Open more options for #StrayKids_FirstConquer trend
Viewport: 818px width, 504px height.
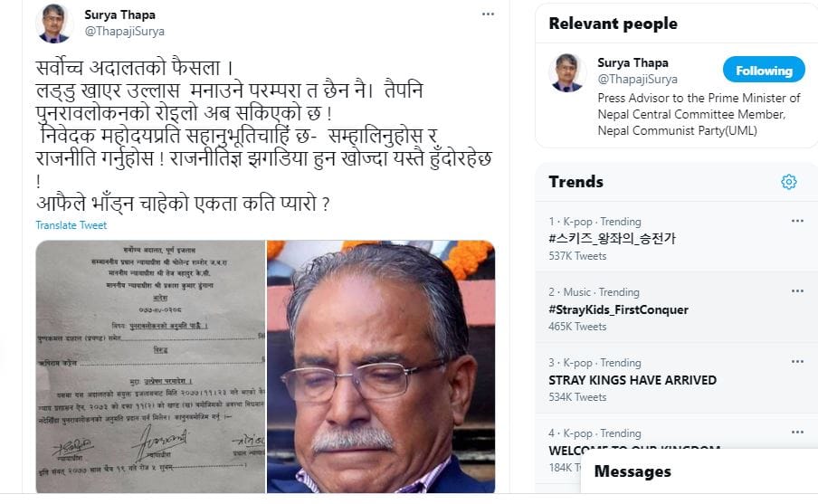[797, 291]
